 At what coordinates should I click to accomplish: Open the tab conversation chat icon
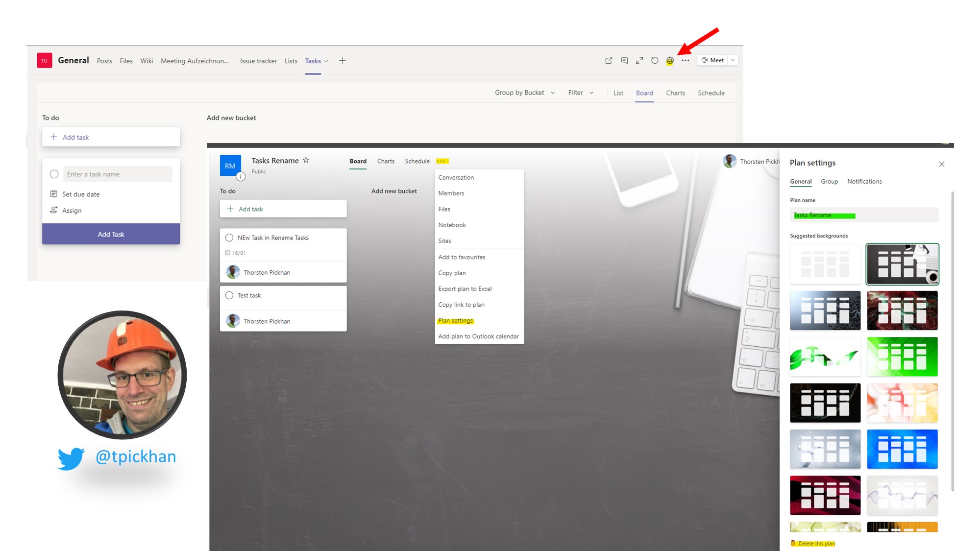click(624, 60)
